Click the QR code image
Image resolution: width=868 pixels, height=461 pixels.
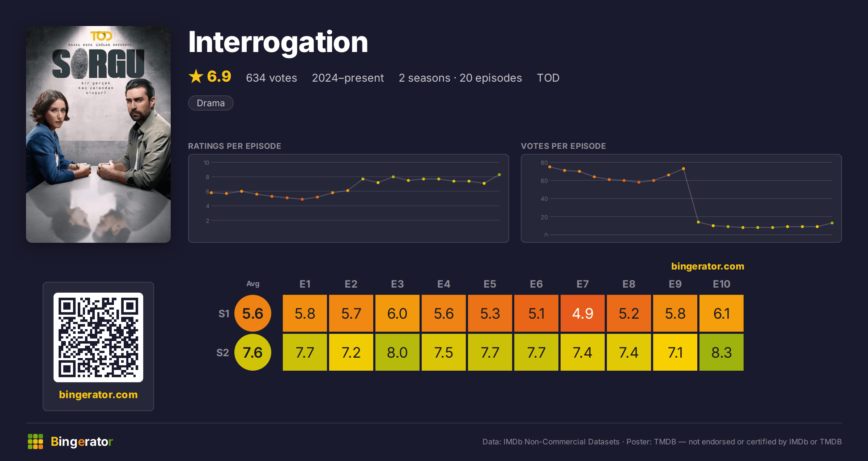pos(98,337)
